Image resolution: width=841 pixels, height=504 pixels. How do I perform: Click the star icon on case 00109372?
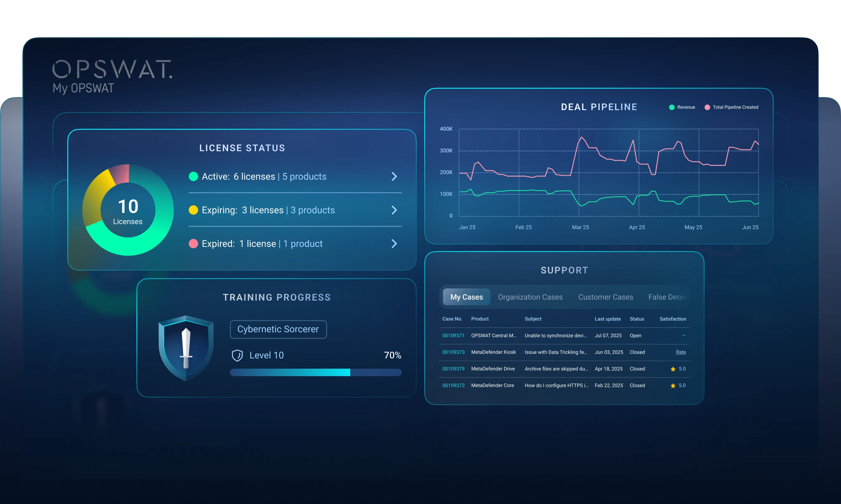click(x=673, y=385)
